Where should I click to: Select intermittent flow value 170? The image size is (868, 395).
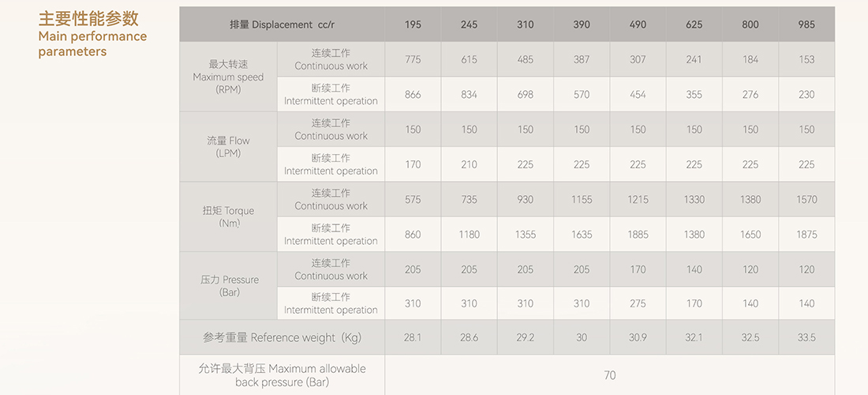click(x=413, y=164)
